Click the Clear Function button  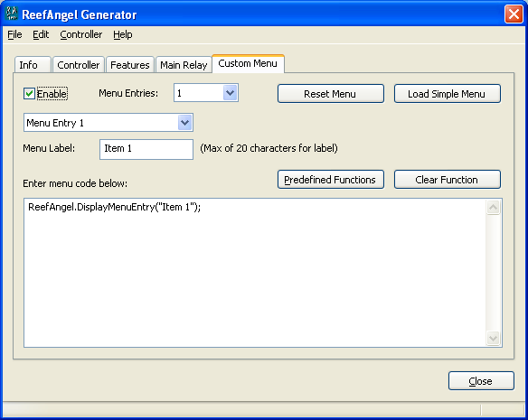pos(447,180)
